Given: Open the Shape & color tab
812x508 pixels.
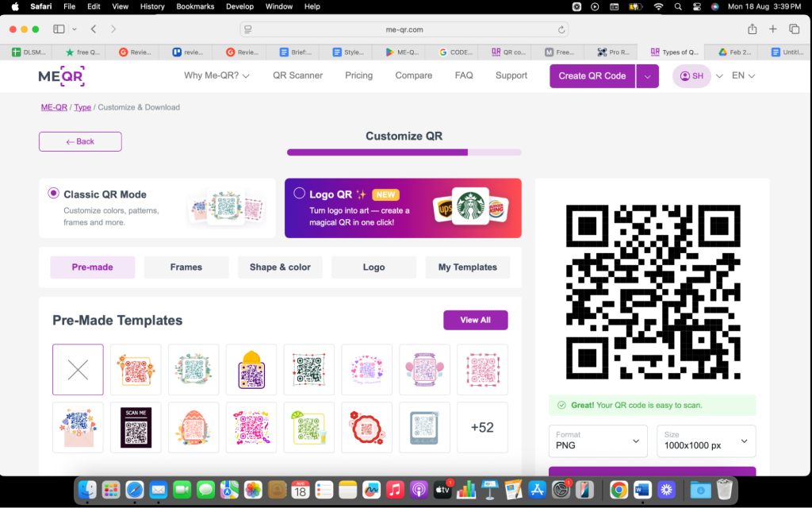Looking at the screenshot, I should [x=280, y=267].
